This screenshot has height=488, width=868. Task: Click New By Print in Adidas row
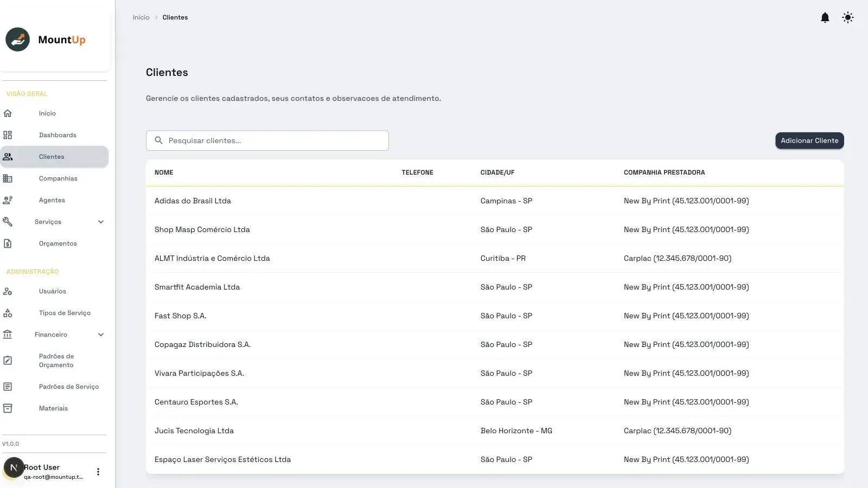click(x=686, y=201)
